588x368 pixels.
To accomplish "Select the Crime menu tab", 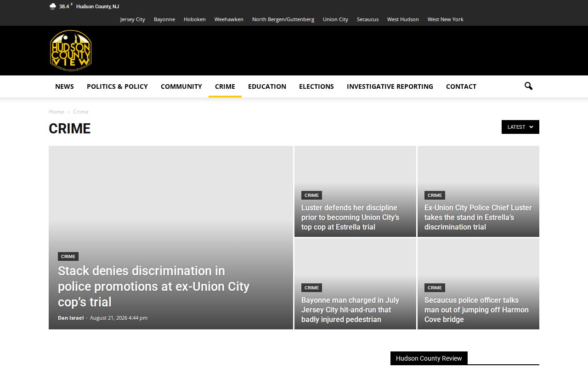I will click(x=225, y=86).
